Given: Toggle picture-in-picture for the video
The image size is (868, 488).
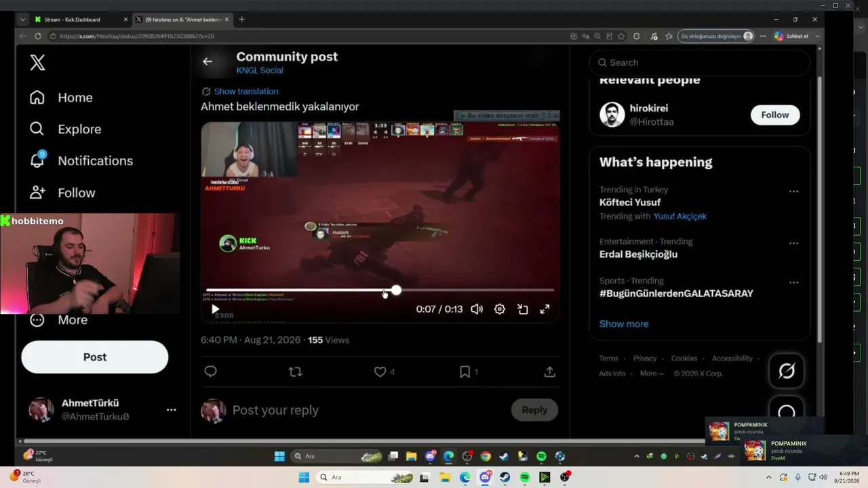Looking at the screenshot, I should (522, 309).
